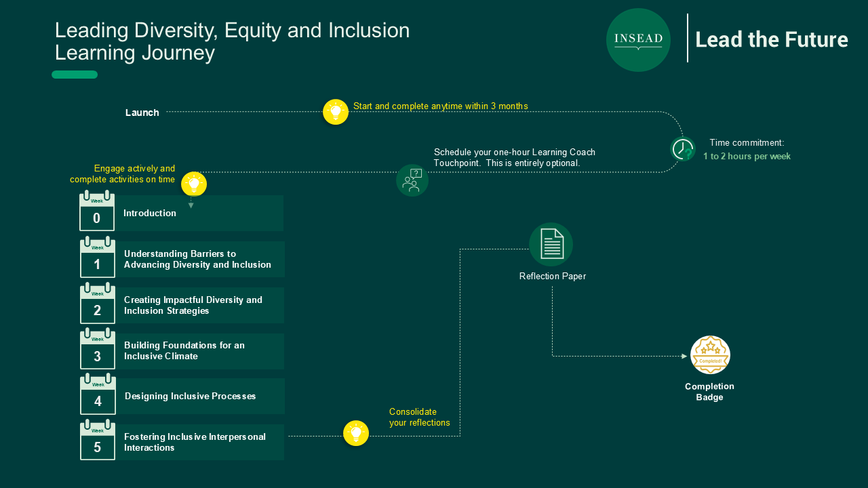The width and height of the screenshot is (868, 488).
Task: Click the lightbulb by Consolidate your reflections
Action: click(356, 433)
